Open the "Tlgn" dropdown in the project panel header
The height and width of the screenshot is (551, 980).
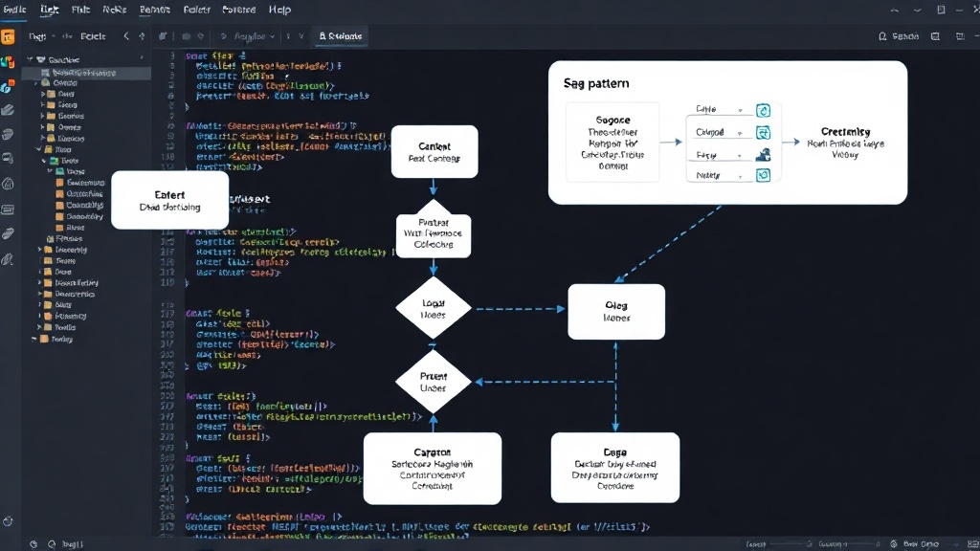coord(41,36)
